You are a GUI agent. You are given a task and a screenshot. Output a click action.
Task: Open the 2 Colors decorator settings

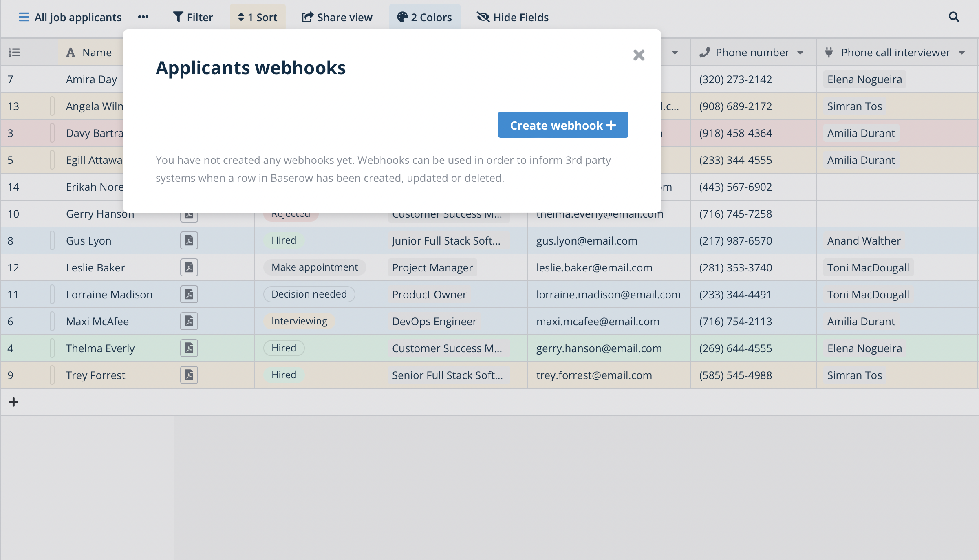pyautogui.click(x=425, y=17)
